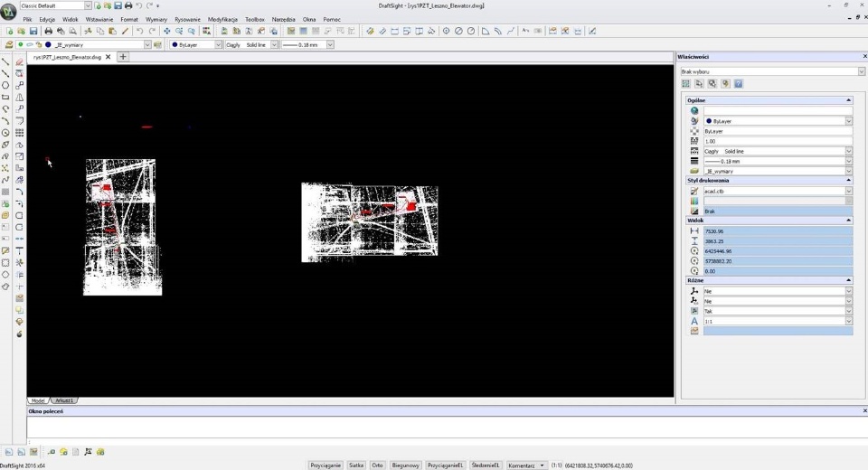
Task: Open the acad.ctb print style dropdown
Action: (x=849, y=191)
